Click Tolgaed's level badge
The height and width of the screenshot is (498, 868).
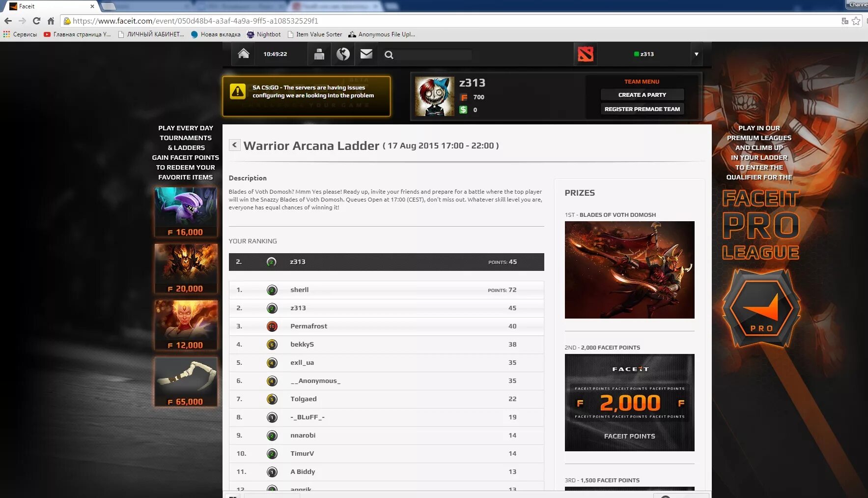(272, 399)
